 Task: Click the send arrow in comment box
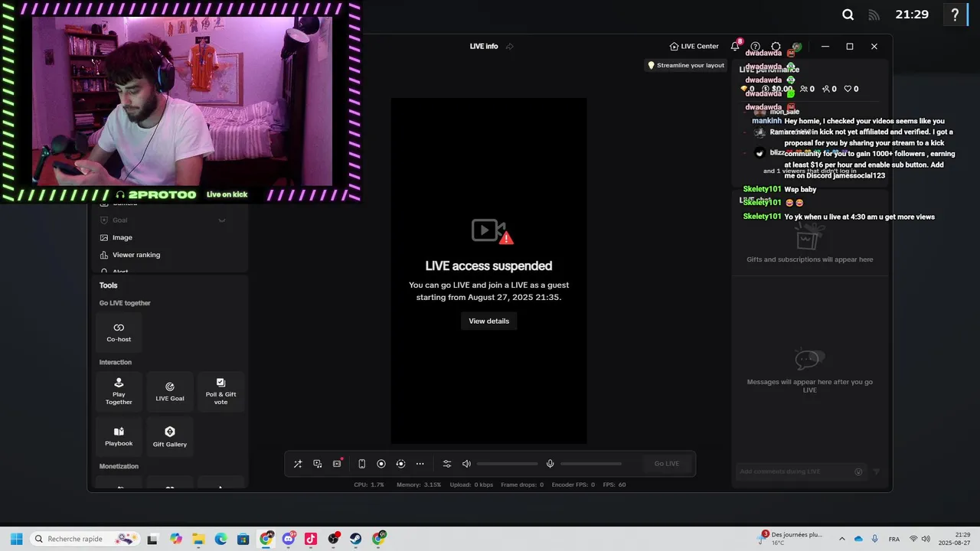tap(877, 472)
